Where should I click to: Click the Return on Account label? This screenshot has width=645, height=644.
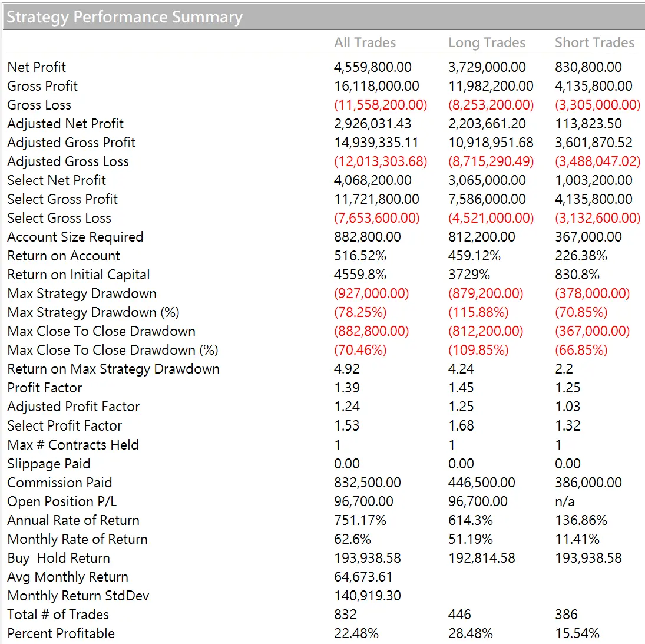pyautogui.click(x=64, y=256)
